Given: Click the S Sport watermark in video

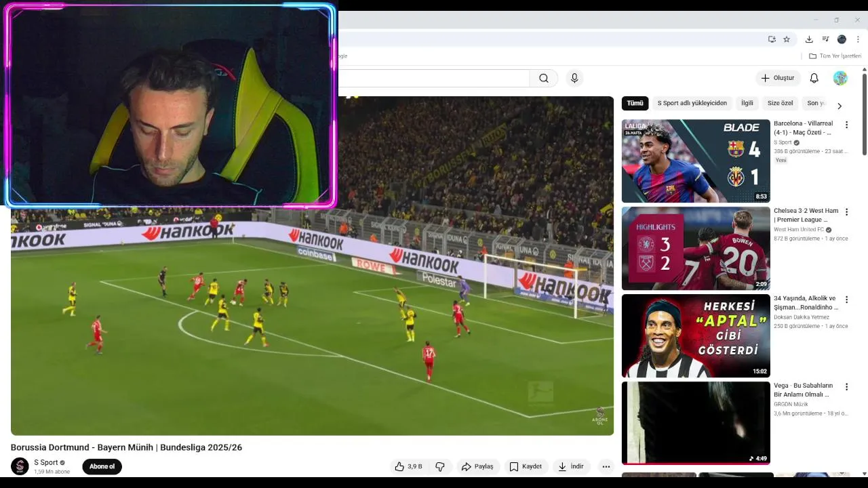Looking at the screenshot, I should coord(599,415).
